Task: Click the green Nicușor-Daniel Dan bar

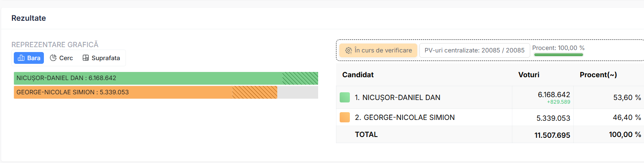Action: click(166, 78)
